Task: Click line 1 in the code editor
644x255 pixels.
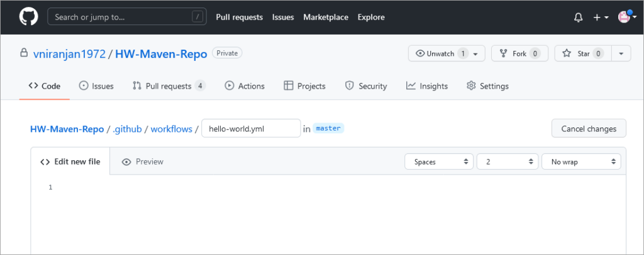Action: tap(328, 187)
